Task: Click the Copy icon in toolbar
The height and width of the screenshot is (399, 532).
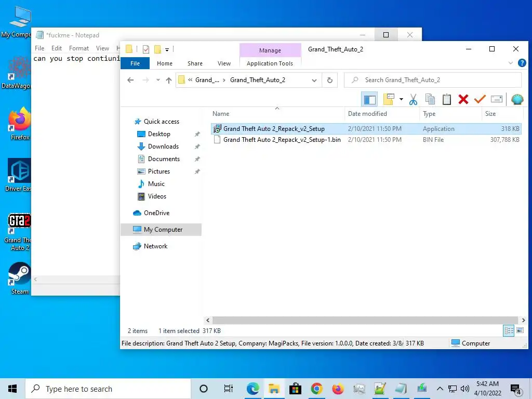Action: point(430,99)
